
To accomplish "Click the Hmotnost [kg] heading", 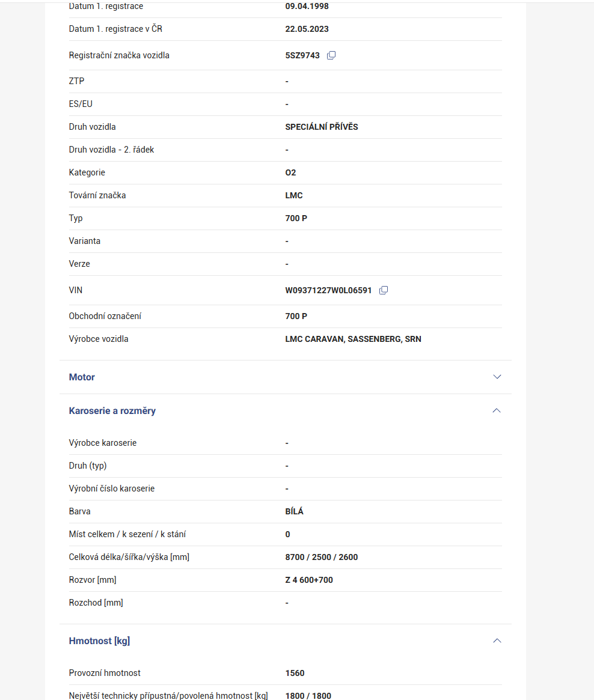I will pos(99,641).
